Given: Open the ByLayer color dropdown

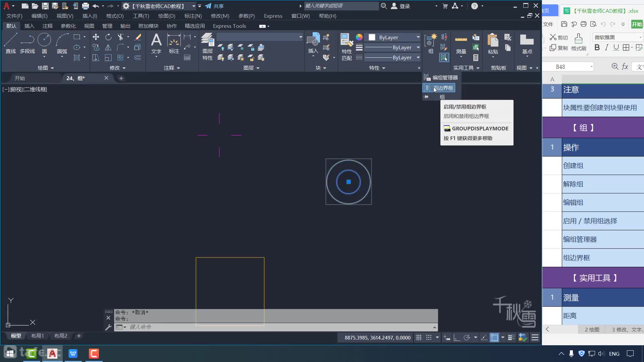Looking at the screenshot, I should 418,37.
